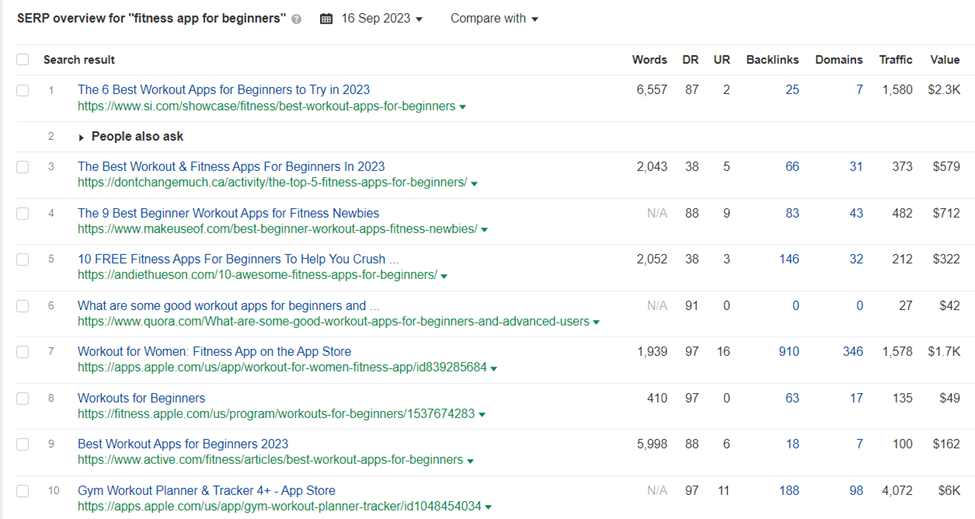975x519 pixels.
Task: Click backlinks count 188 for Gym Workout Planner
Action: pyautogui.click(x=789, y=491)
